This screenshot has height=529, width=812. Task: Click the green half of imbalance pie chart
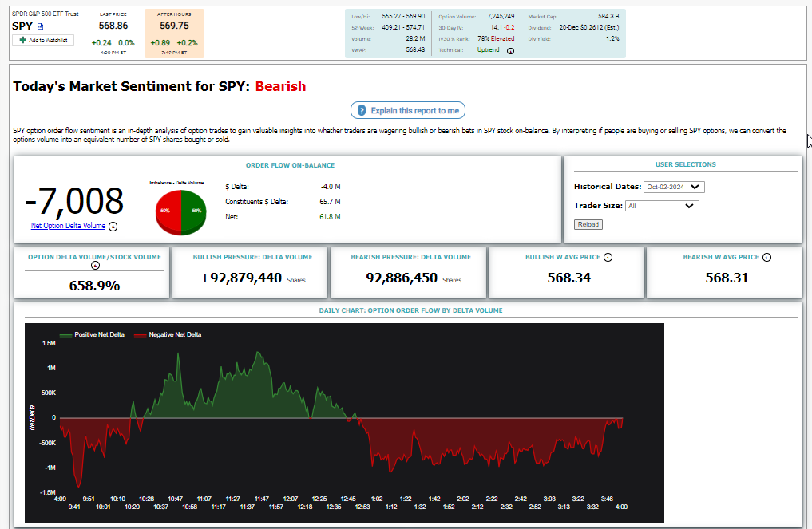tap(194, 212)
